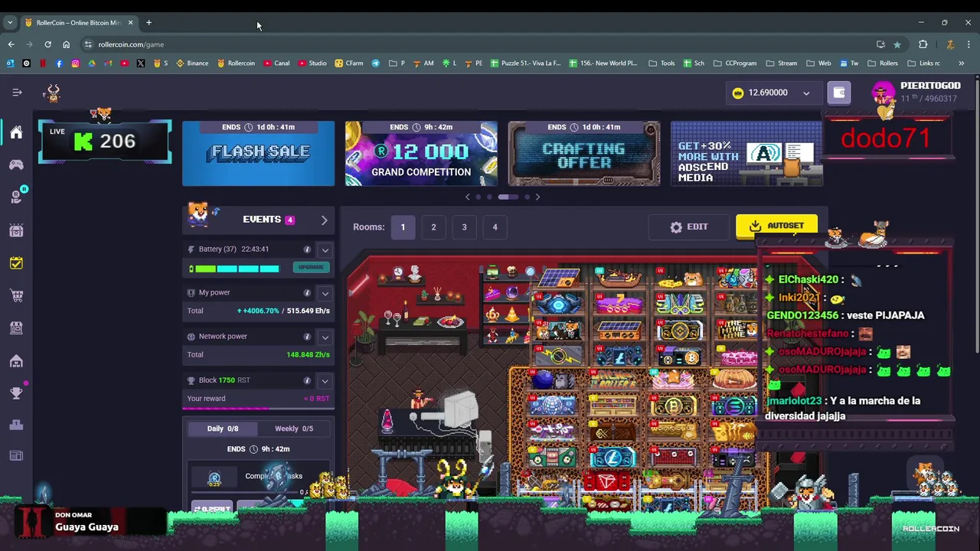Select the Daily 0/8 tasks tab
This screenshot has height=551, width=980.
click(223, 429)
